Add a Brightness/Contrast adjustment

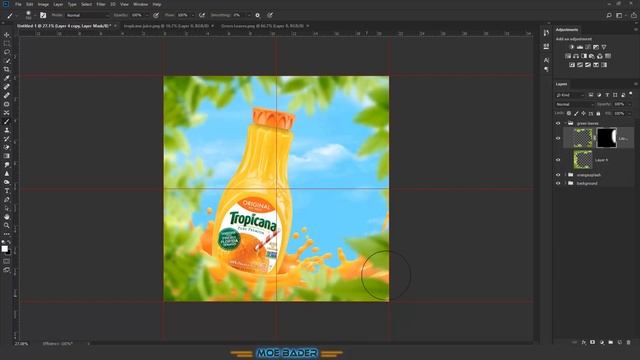click(571, 47)
